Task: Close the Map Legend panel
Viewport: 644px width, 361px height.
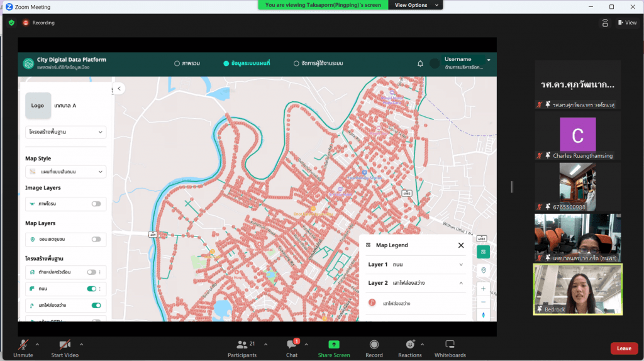Action: coord(461,245)
